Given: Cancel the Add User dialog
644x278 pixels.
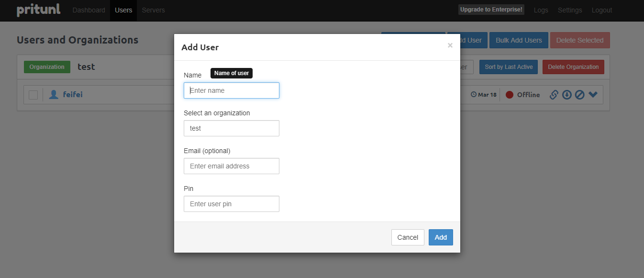Looking at the screenshot, I should 408,237.
